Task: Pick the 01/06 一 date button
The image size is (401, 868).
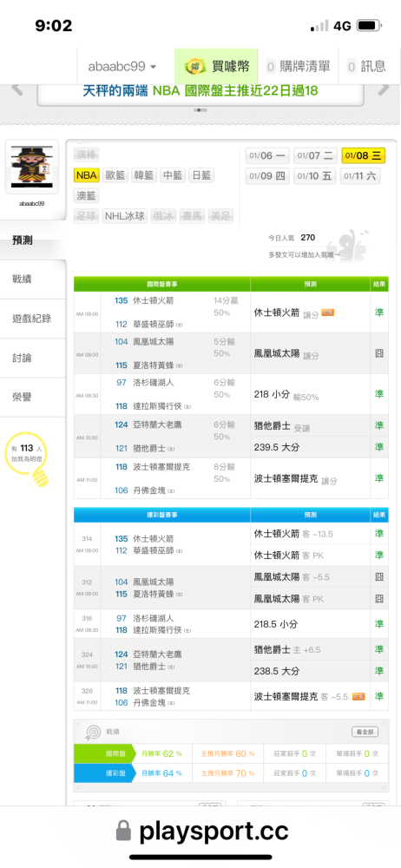Action: pos(267,155)
